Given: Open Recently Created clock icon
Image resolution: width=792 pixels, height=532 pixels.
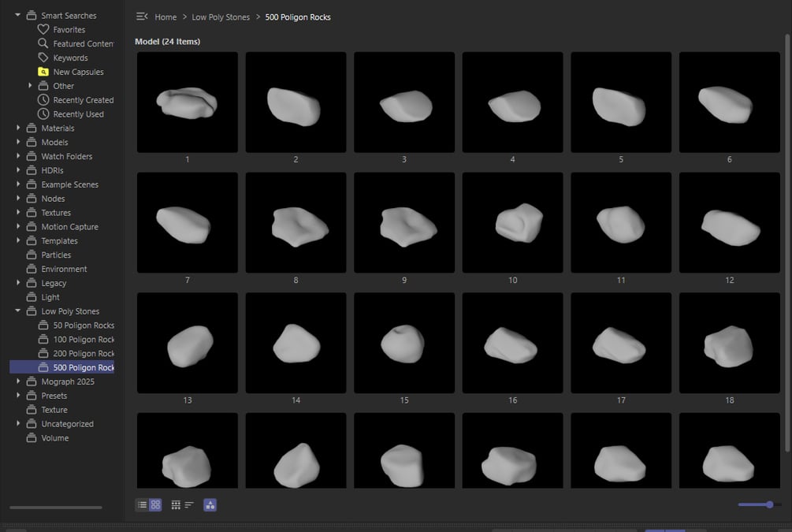Looking at the screenshot, I should tap(43, 100).
